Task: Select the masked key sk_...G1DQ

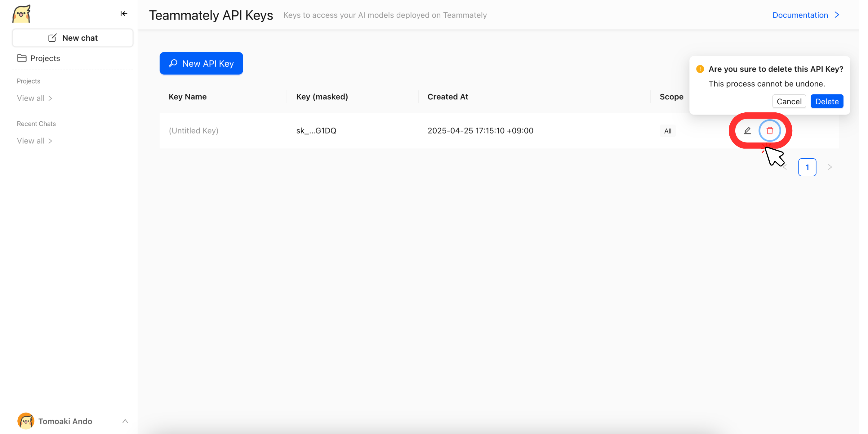Action: pos(316,130)
